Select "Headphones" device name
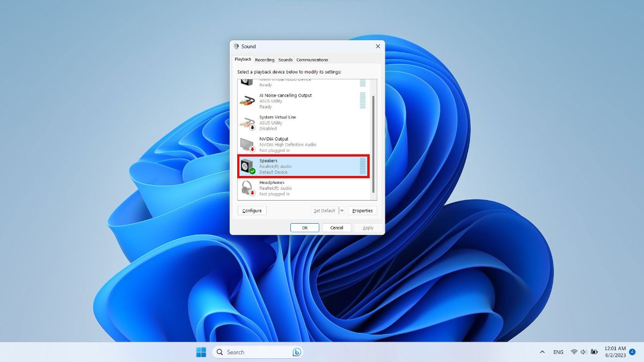This screenshot has width=644, height=362. (x=272, y=182)
